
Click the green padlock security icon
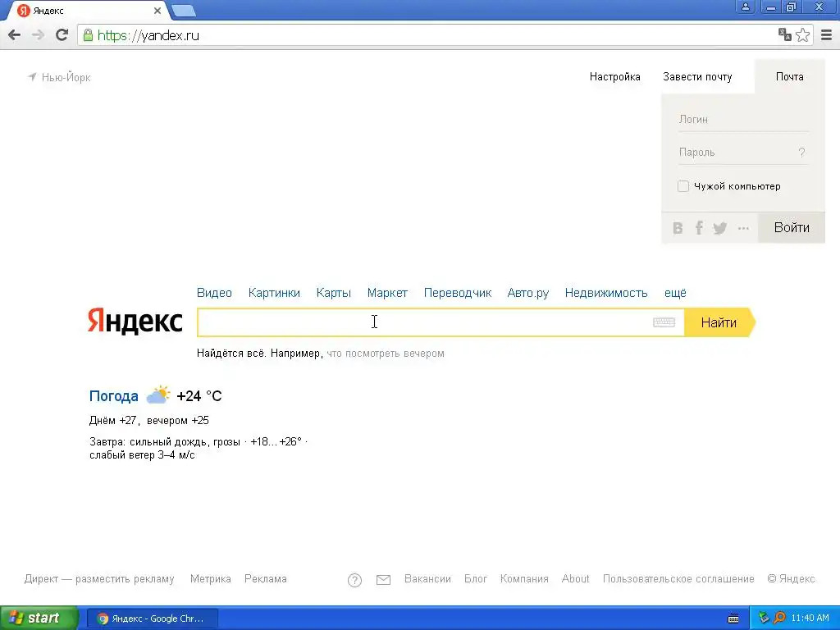coord(88,35)
